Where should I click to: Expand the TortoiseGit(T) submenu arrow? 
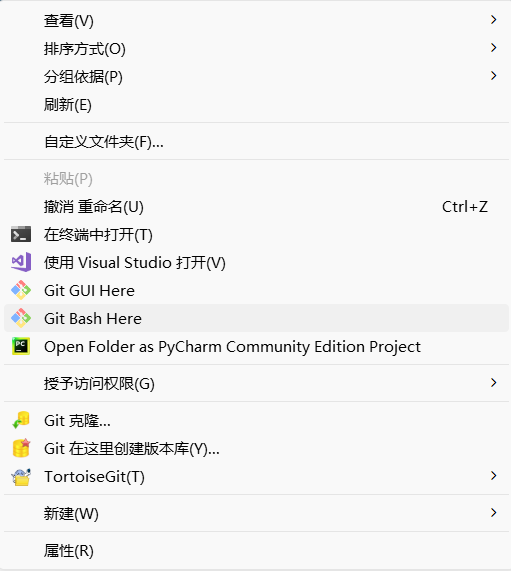click(494, 476)
